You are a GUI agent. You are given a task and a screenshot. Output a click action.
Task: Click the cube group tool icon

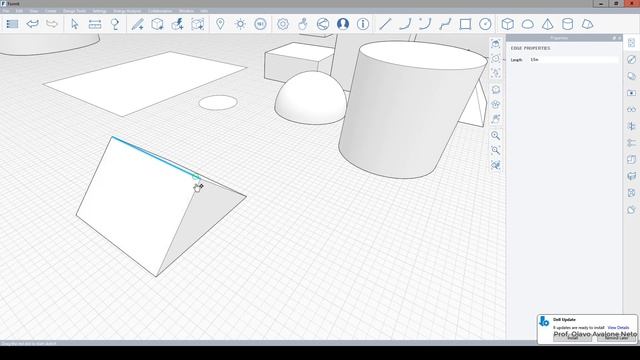click(158, 24)
